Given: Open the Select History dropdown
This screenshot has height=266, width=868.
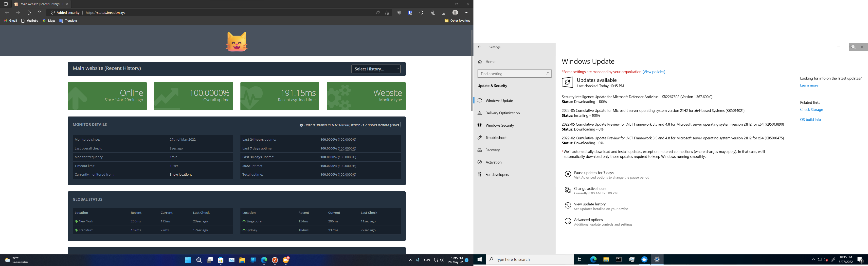Looking at the screenshot, I should point(376,69).
